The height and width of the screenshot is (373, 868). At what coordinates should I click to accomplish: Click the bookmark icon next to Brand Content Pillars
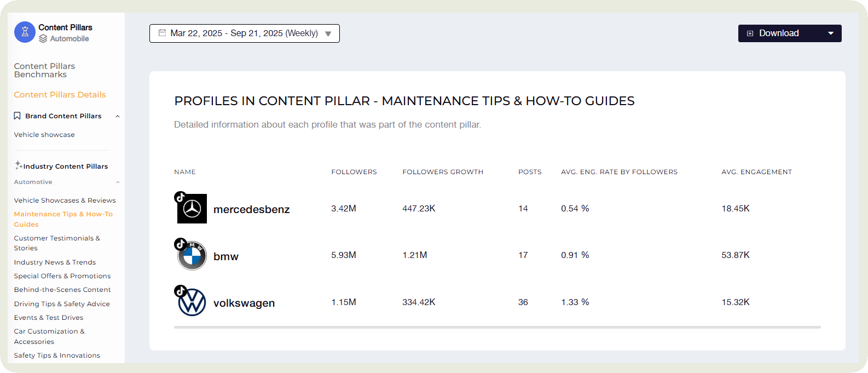18,116
